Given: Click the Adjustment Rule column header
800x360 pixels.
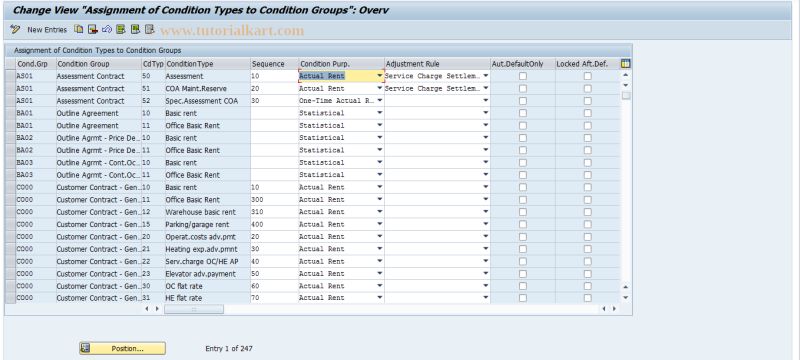Looking at the screenshot, I should coord(437,64).
